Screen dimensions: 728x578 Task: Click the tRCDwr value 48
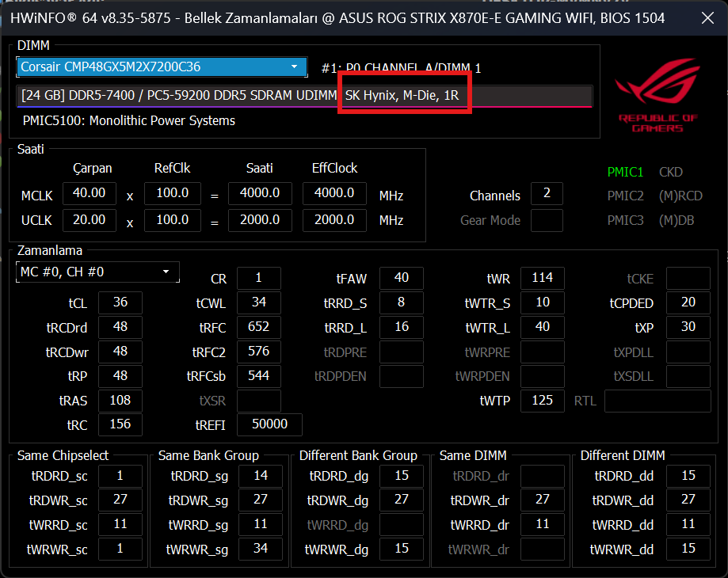(x=120, y=352)
